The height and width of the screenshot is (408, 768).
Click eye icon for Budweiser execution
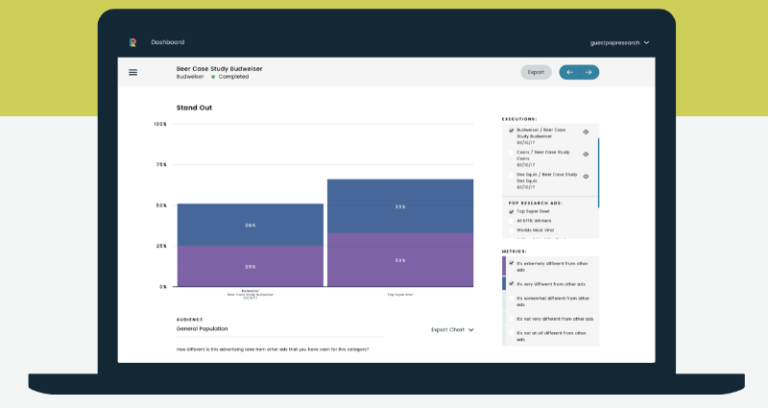click(x=586, y=132)
